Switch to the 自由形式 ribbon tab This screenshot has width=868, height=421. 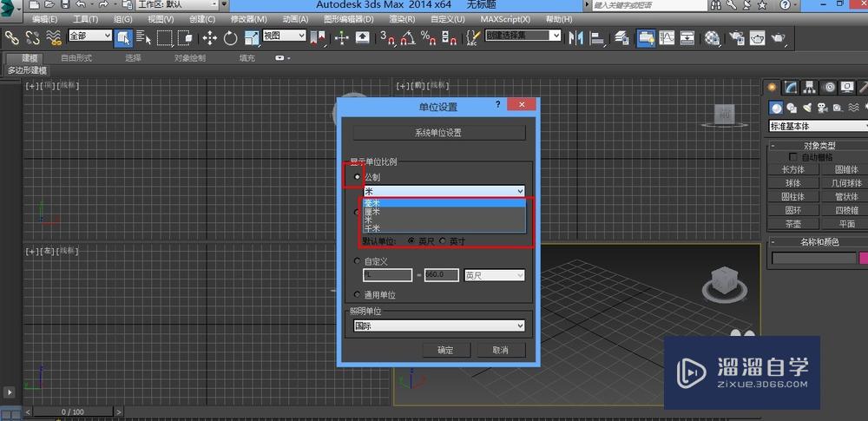(76, 57)
